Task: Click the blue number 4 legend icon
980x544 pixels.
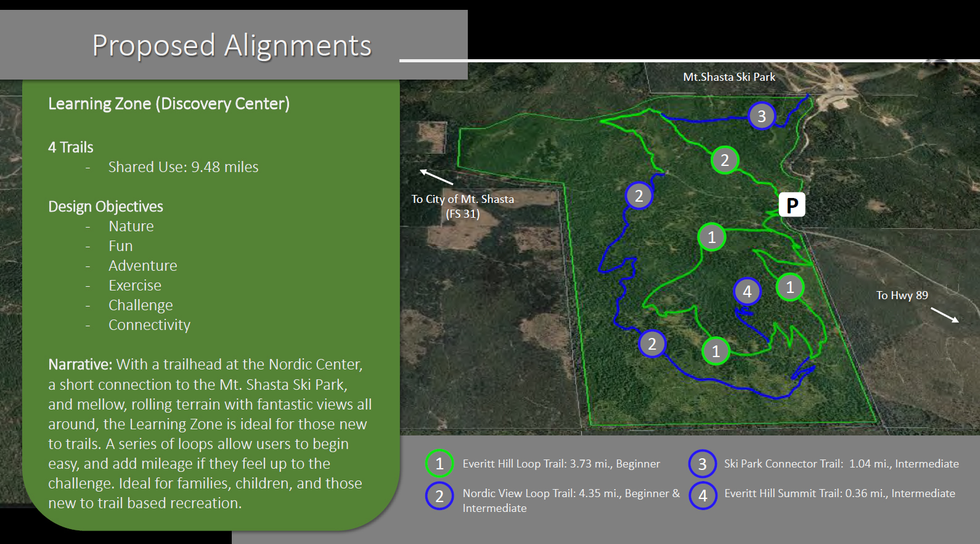Action: [703, 495]
